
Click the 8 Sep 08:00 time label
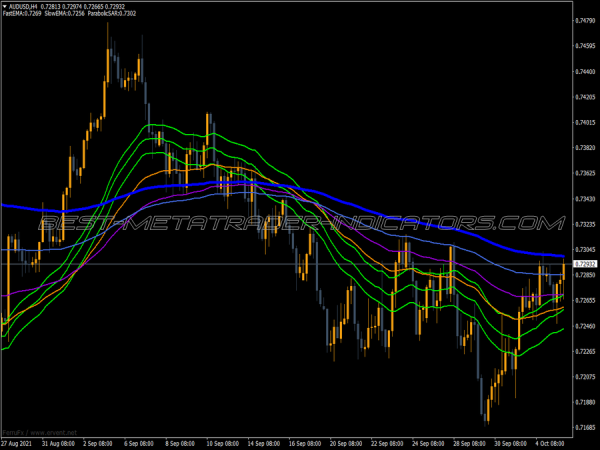tap(181, 444)
